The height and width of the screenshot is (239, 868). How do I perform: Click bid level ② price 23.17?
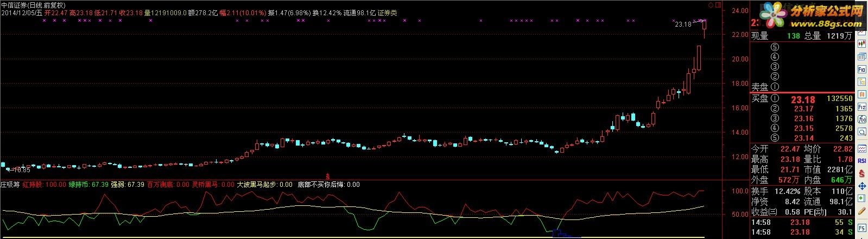coord(803,109)
